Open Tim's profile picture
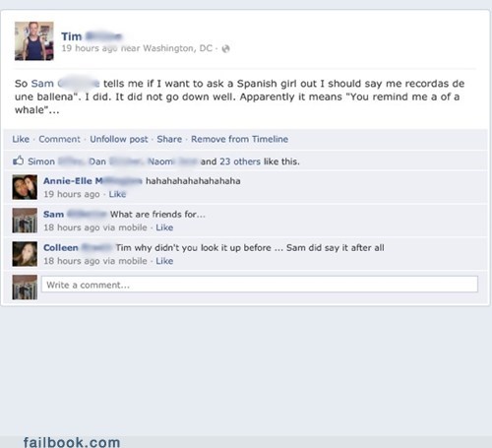 [34, 41]
